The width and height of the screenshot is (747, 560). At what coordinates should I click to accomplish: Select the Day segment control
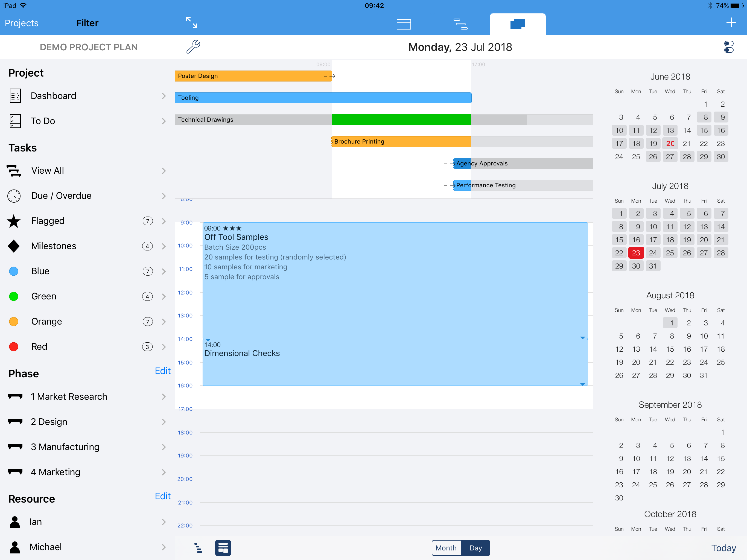[x=475, y=548]
